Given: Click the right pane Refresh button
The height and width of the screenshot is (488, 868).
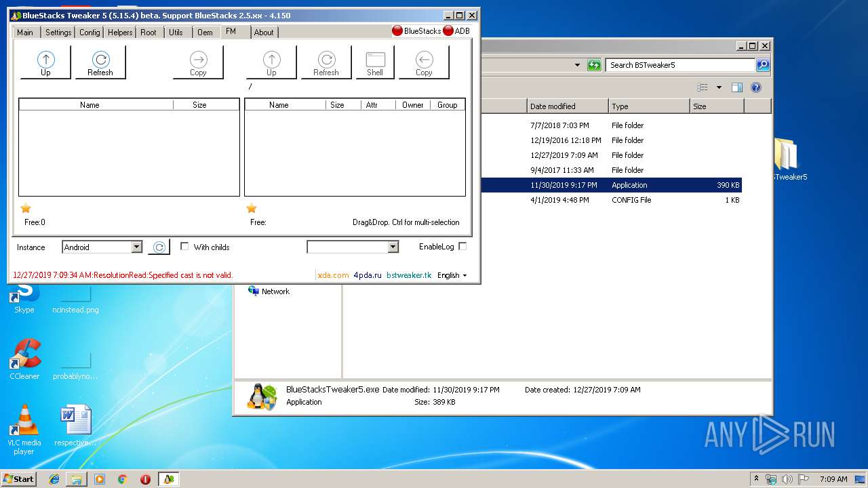Looking at the screenshot, I should tap(326, 62).
